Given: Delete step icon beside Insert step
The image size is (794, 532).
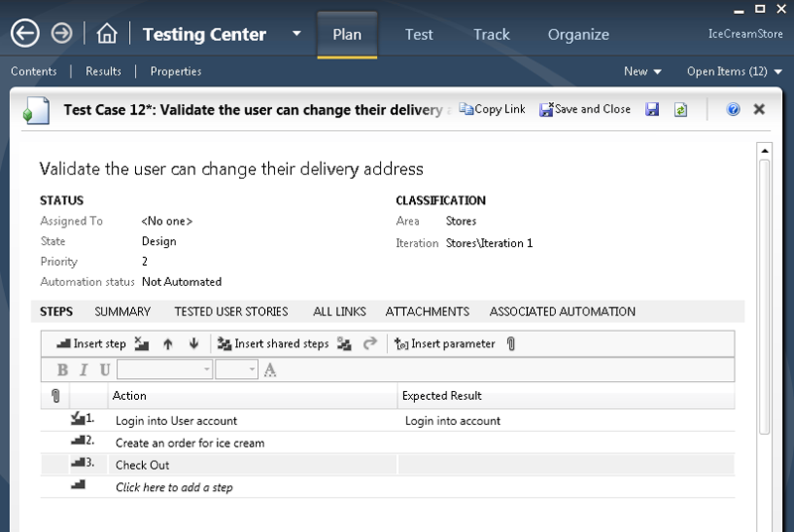Looking at the screenshot, I should (x=143, y=344).
